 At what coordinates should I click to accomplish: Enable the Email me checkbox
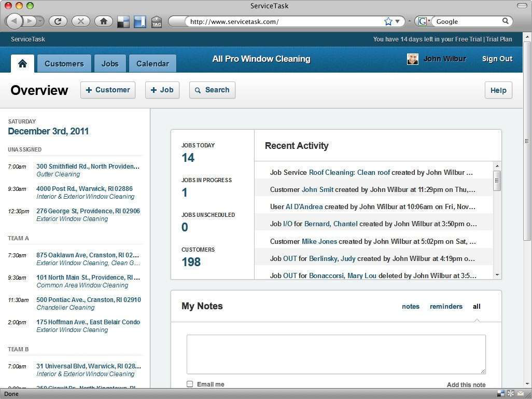point(190,384)
